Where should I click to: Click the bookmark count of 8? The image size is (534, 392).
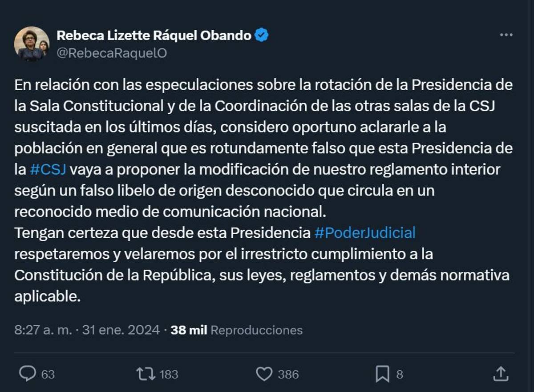pos(400,374)
